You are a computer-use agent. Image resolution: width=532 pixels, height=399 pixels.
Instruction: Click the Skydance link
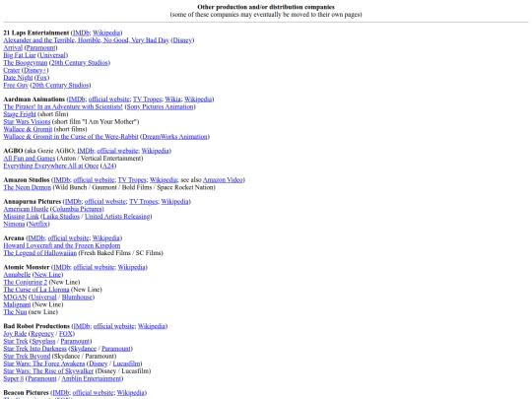84,349
